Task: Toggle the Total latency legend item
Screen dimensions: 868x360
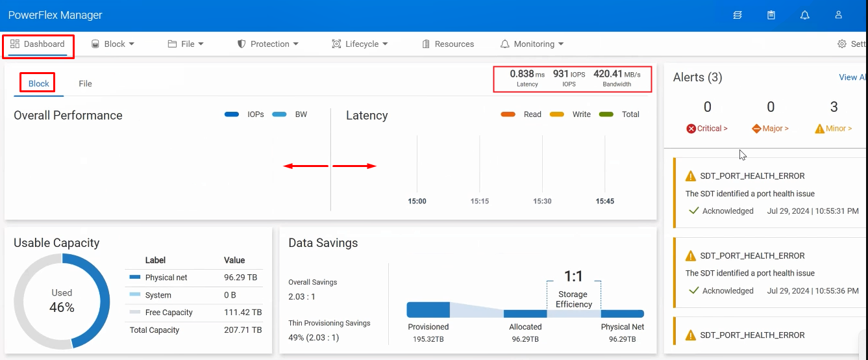Action: point(619,114)
